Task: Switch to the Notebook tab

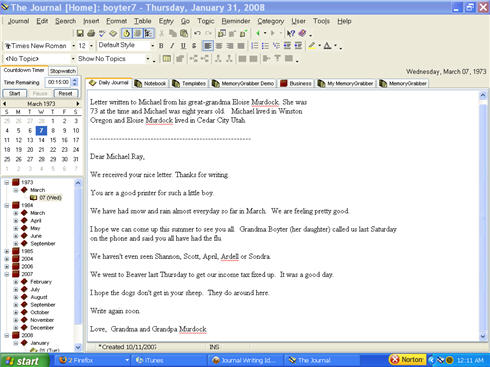Action: 151,83
